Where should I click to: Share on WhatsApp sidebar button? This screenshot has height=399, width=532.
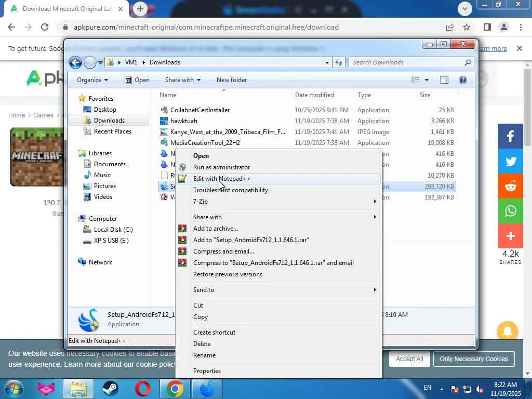click(510, 211)
